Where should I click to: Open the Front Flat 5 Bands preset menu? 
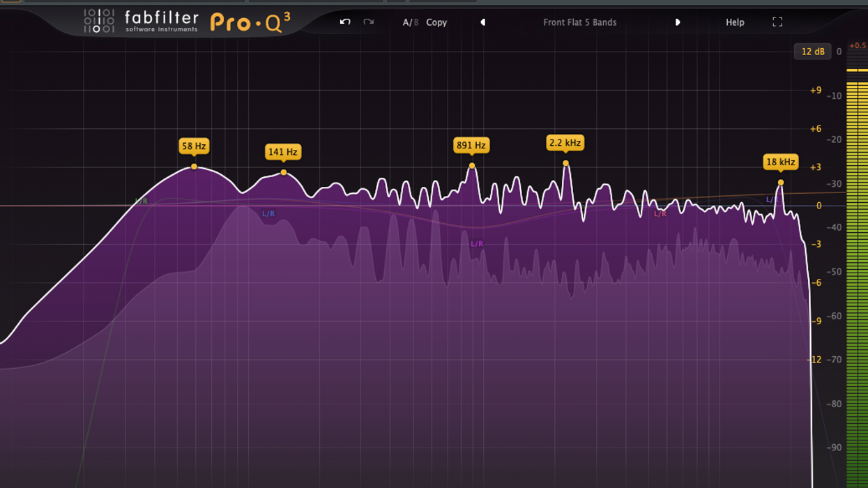(x=579, y=22)
